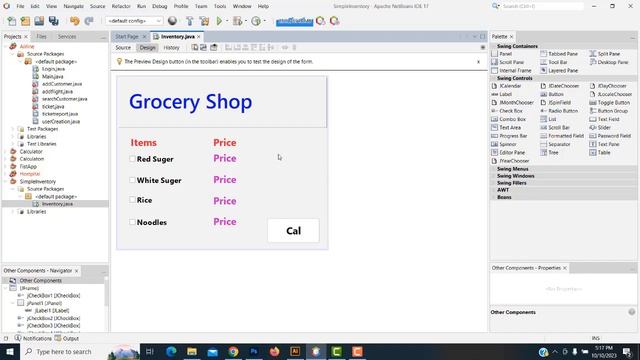
Task: Click the New File toolbar icon
Action: coord(11,21)
